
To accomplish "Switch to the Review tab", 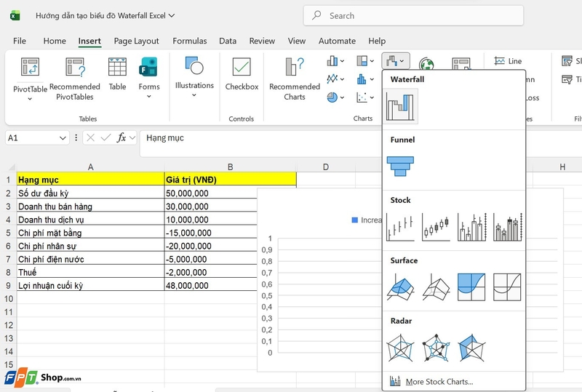I will [262, 41].
